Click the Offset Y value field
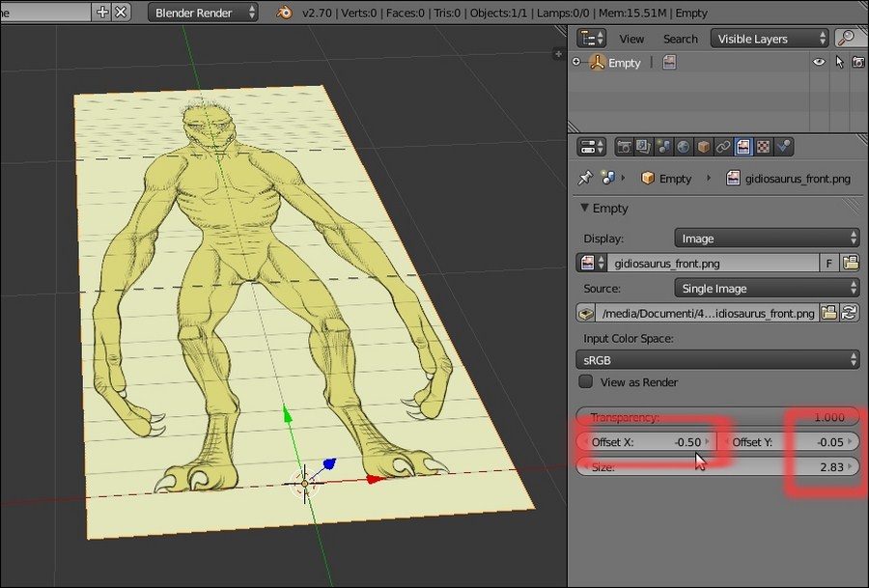Screen dimensions: 869x588 coord(789,441)
